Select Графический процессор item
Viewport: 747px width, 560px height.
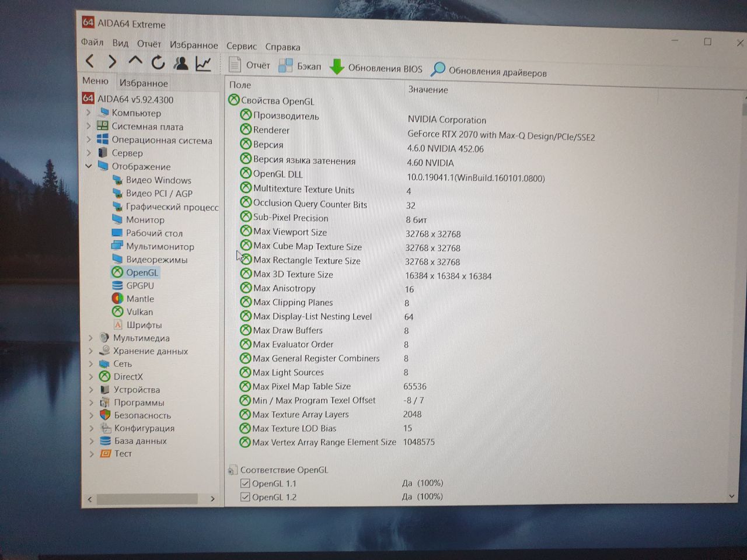(x=165, y=206)
